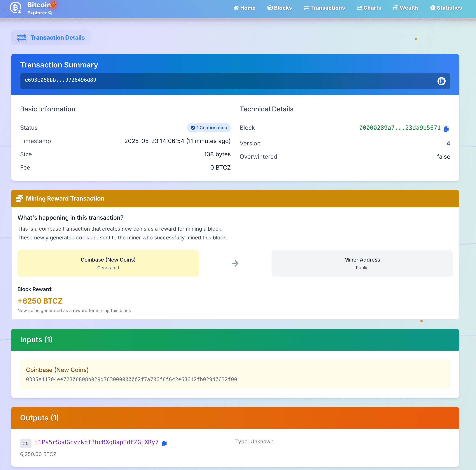This screenshot has width=476, height=470.
Task: Click the 1 Confirmation status badge
Action: click(209, 128)
